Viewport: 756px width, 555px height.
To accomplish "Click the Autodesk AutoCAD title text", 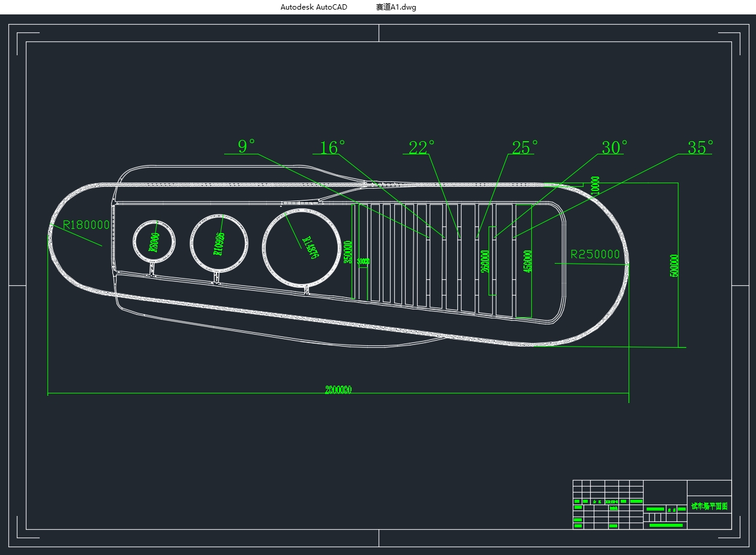I will click(x=314, y=7).
